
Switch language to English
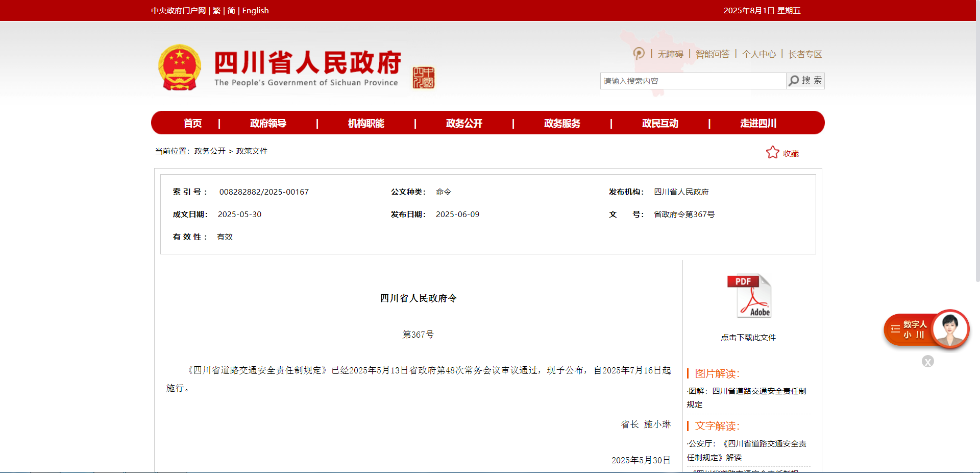[255, 11]
